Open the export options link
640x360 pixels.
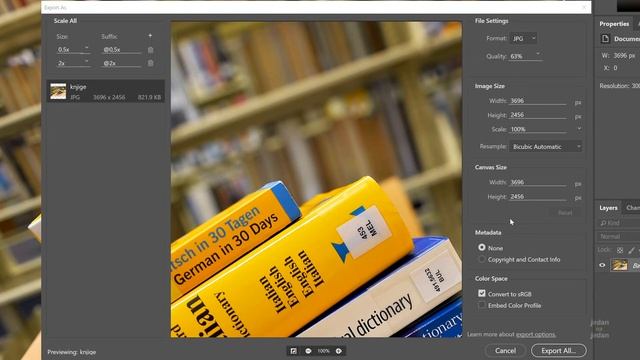click(536, 334)
